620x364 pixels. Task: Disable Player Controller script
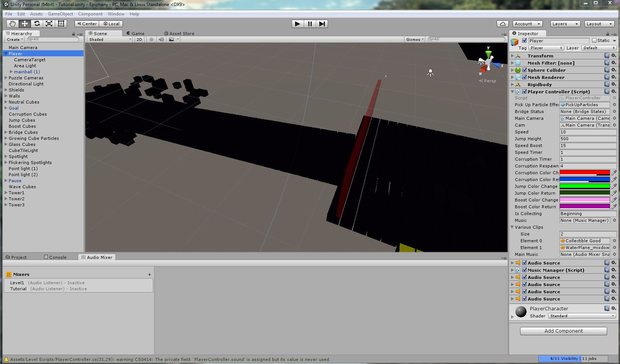524,91
